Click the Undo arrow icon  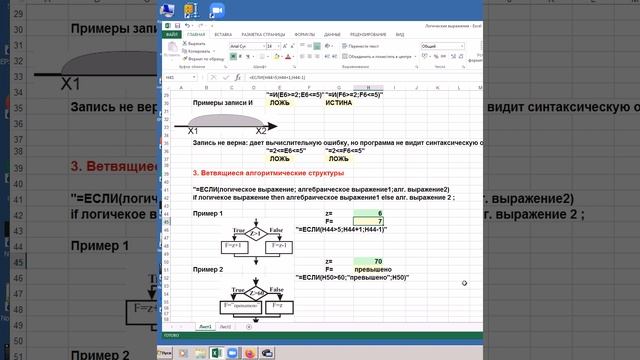187,25
